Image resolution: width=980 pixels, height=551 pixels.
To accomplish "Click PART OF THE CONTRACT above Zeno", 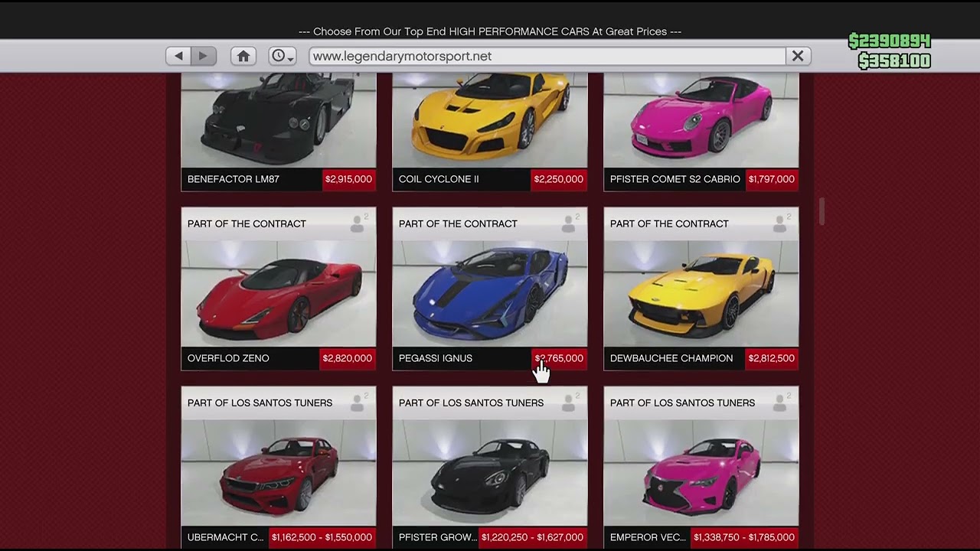I will point(247,223).
